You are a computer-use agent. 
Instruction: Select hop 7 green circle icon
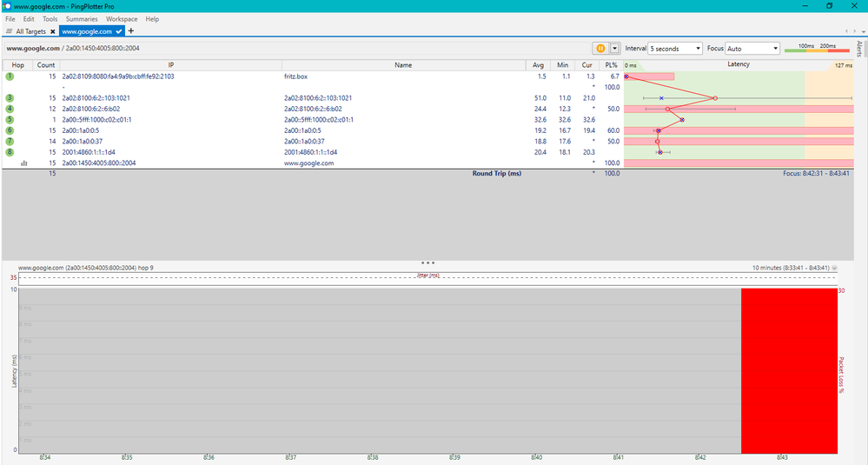point(10,141)
